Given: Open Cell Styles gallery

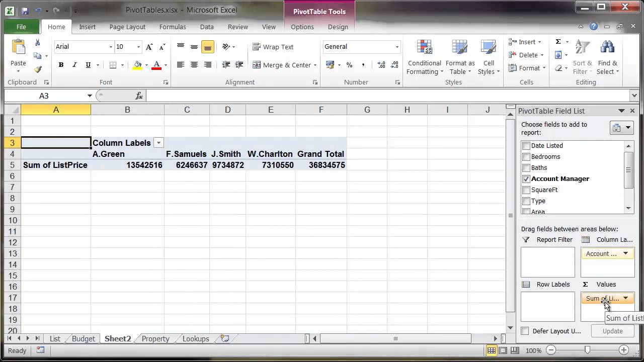Looking at the screenshot, I should (489, 57).
